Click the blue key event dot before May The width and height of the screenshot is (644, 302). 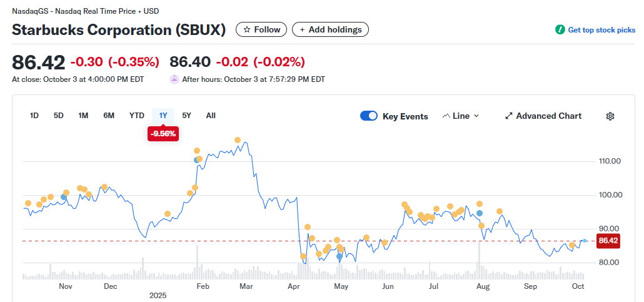pos(340,256)
